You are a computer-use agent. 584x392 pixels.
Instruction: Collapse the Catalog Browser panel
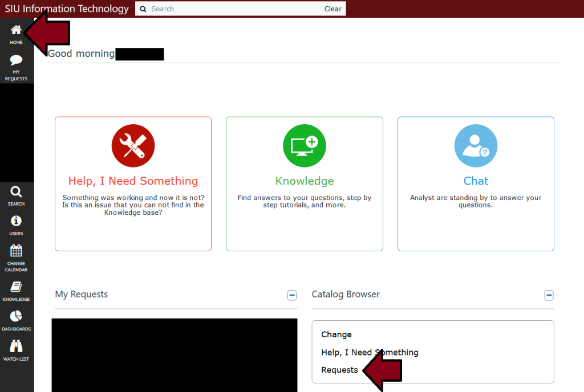(x=549, y=295)
